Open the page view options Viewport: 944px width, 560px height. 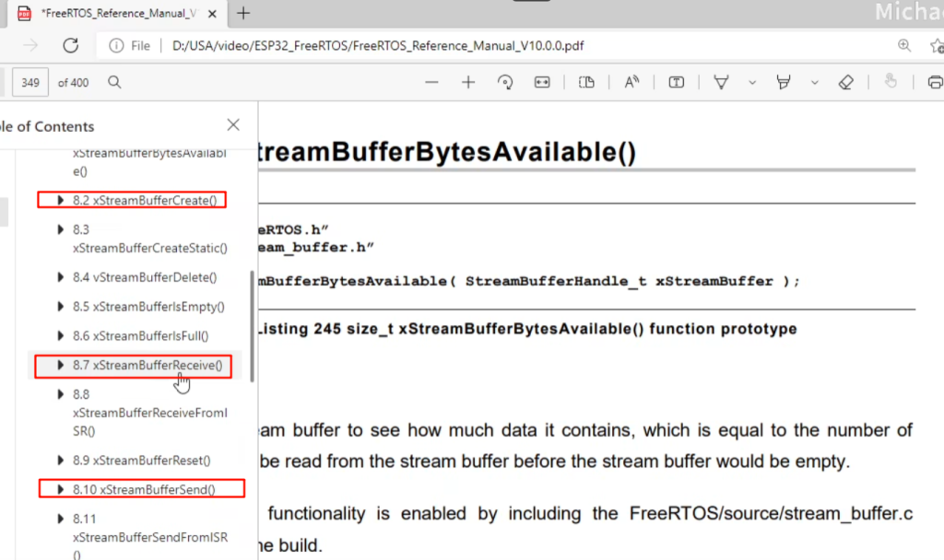586,82
